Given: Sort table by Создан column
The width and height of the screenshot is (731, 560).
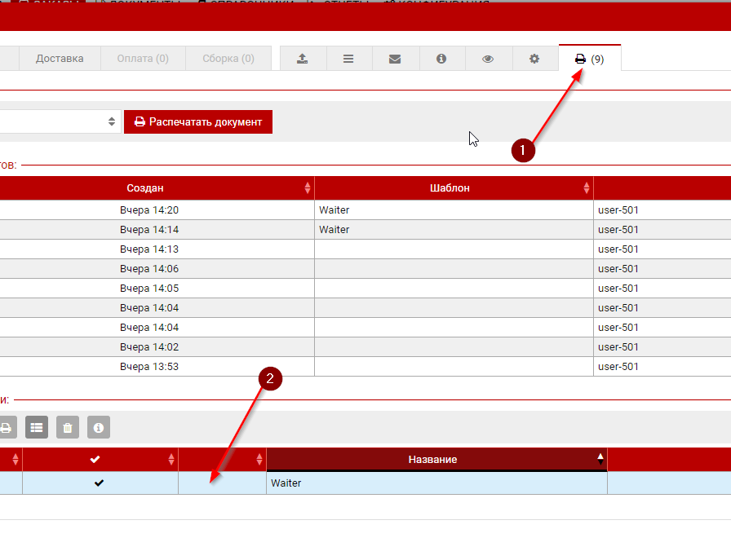Looking at the screenshot, I should [x=151, y=188].
